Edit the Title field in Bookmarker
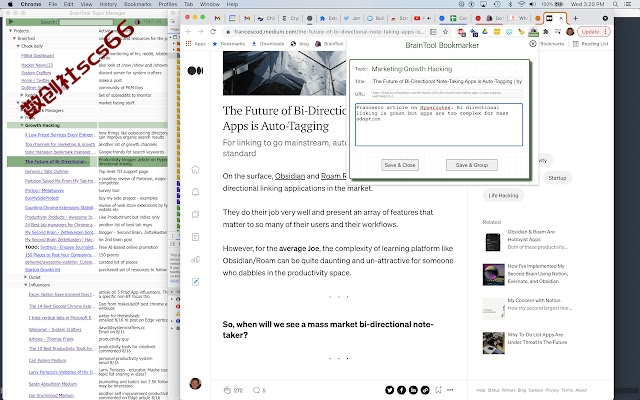 point(447,81)
